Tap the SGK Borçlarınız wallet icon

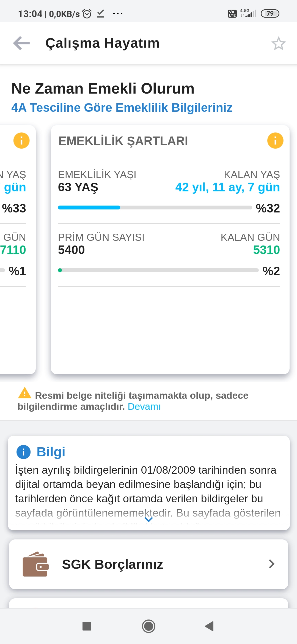point(35,564)
